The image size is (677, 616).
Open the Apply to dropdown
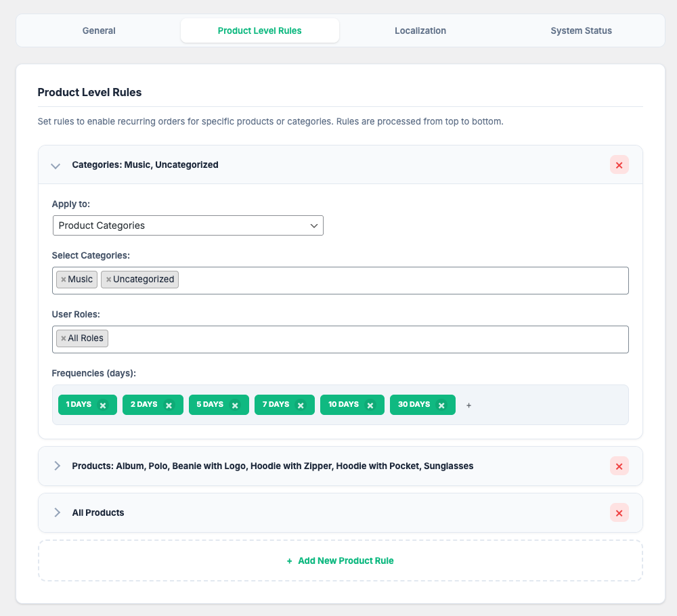[x=188, y=225]
